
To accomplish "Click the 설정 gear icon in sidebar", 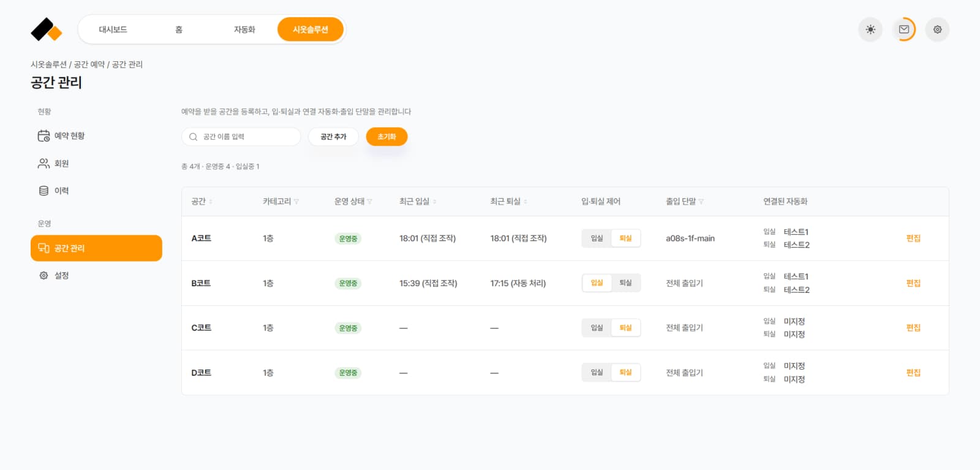I will click(x=43, y=276).
